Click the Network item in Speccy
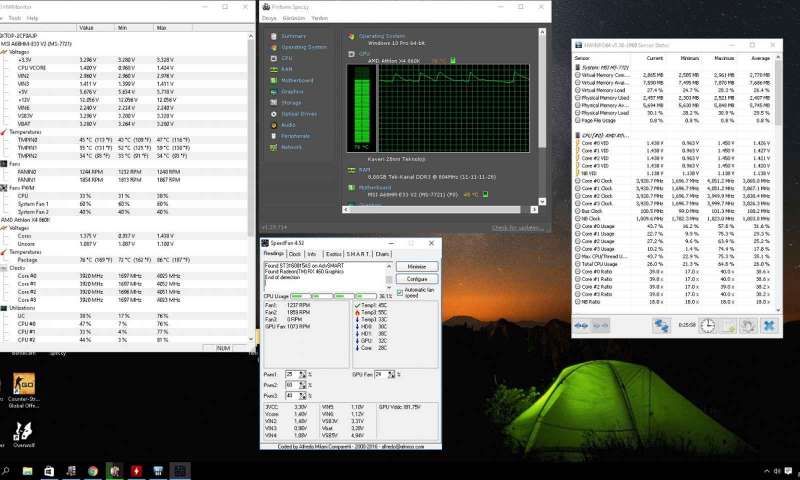800x480 pixels. point(291,146)
